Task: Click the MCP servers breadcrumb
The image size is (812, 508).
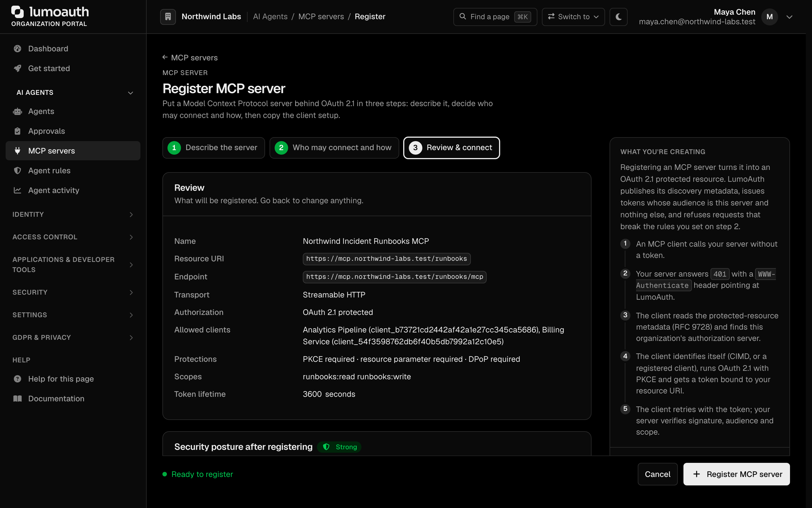Action: point(321,16)
